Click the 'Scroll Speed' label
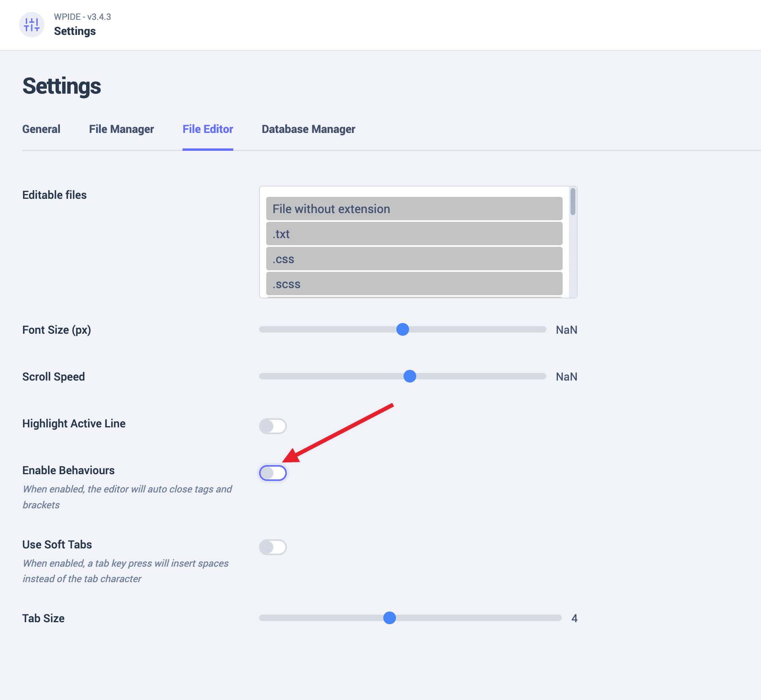The image size is (761, 700). [54, 377]
